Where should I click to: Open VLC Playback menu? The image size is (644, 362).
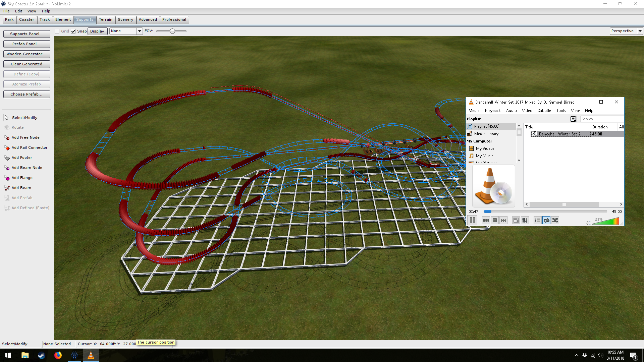(492, 111)
